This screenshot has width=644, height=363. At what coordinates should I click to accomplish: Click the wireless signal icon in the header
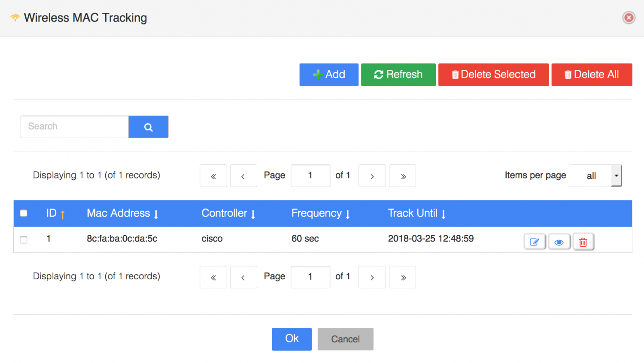[15, 16]
